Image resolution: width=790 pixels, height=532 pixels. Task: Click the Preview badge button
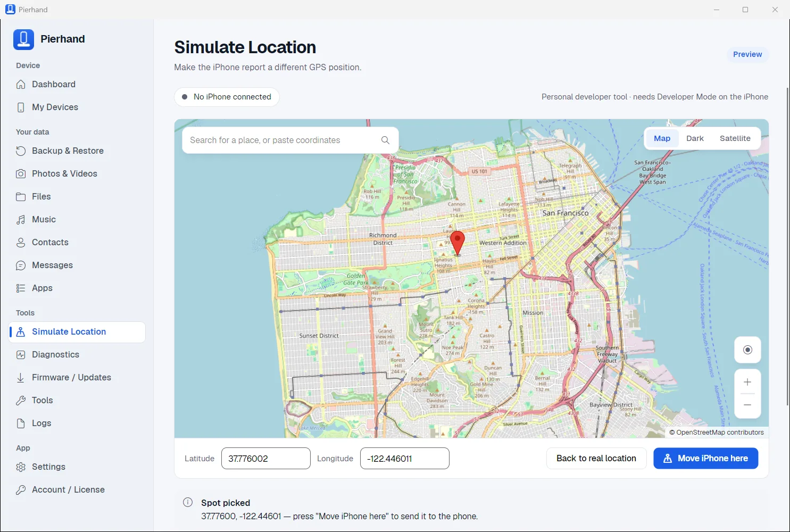tap(747, 54)
